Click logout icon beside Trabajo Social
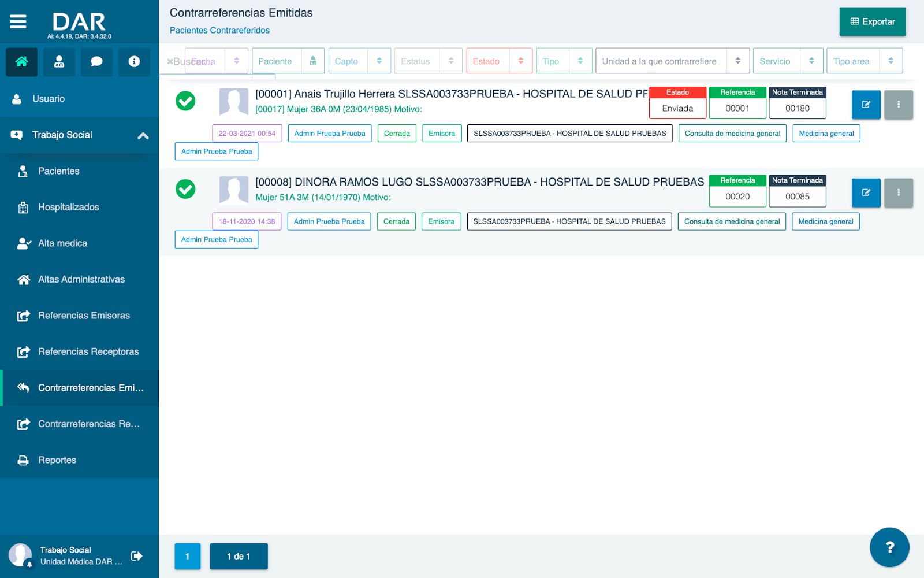Viewport: 924px width, 578px height. coord(137,556)
